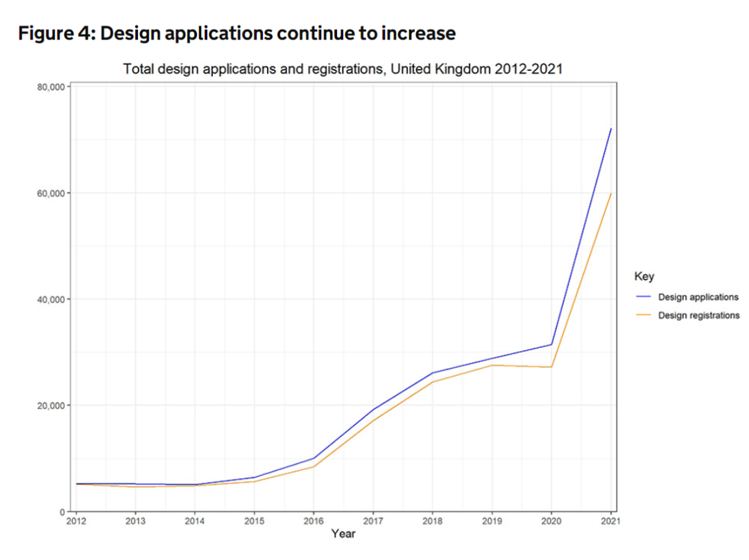Select the 2017 x-axis tick label

tap(373, 520)
